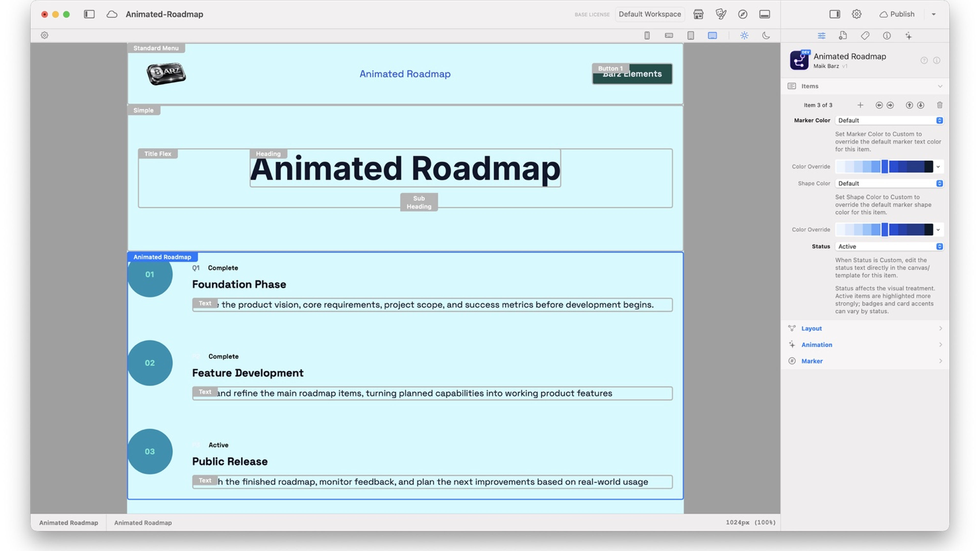Open the theme masks and brush icon
Viewport: 980px width, 551px height.
(720, 14)
